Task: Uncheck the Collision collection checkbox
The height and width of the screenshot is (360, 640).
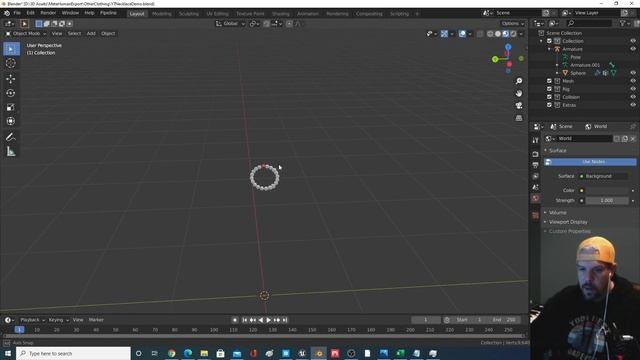Action: click(x=549, y=97)
